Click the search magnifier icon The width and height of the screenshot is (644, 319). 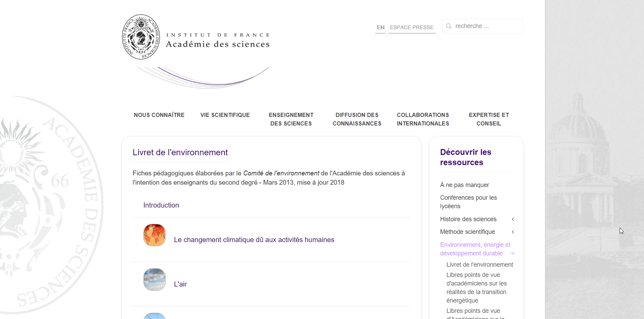pyautogui.click(x=449, y=26)
